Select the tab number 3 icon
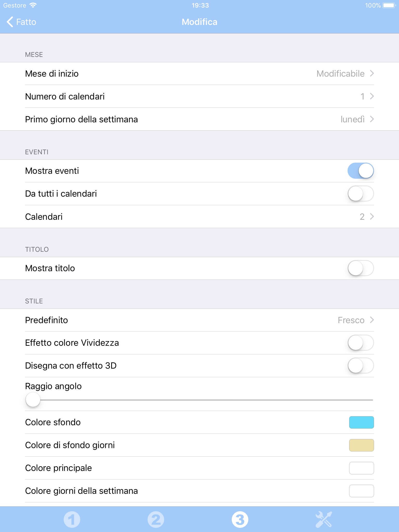399x532 pixels. point(240,520)
